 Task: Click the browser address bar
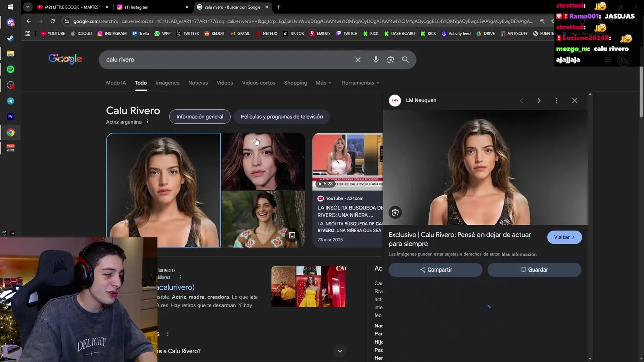(303, 21)
